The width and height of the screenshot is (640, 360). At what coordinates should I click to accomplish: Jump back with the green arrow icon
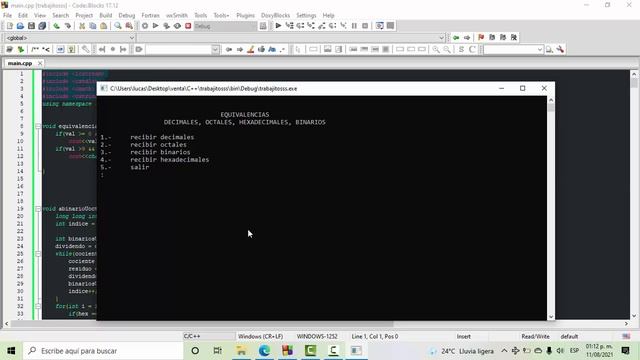click(x=456, y=38)
